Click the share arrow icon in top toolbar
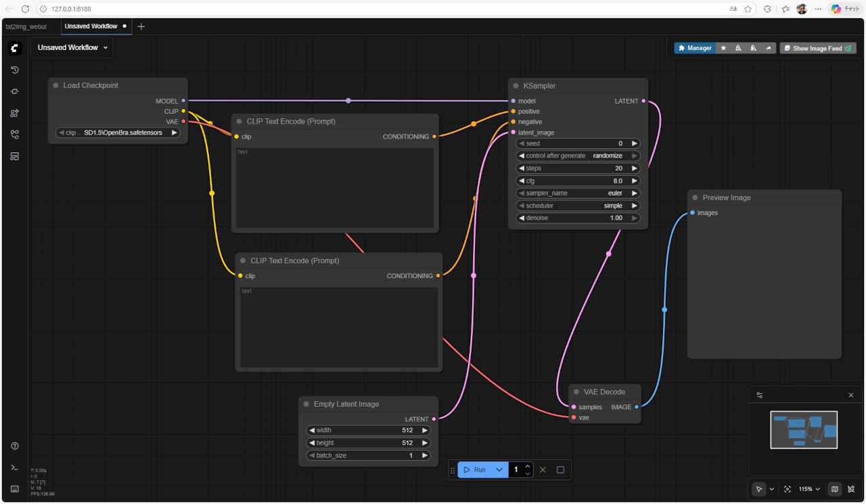The image size is (866, 504). (x=769, y=48)
